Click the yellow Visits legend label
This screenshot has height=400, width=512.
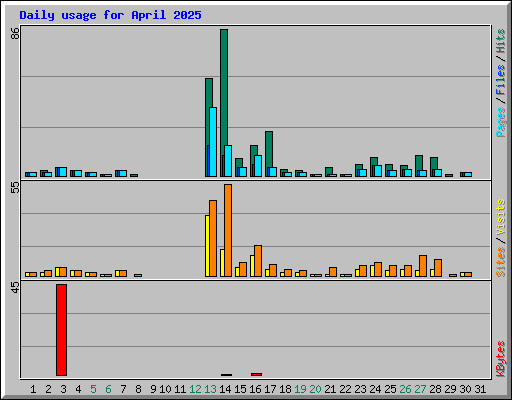click(500, 217)
